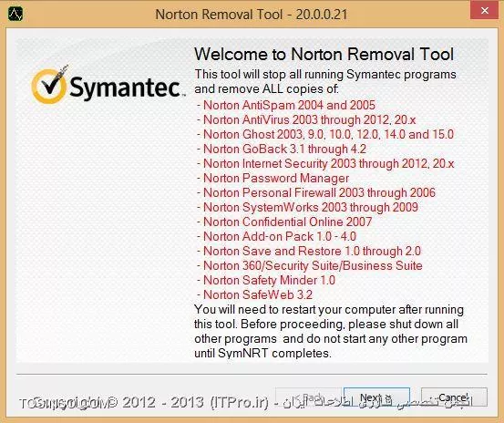The height and width of the screenshot is (423, 504).
Task: Close the Norton Removal Tool window
Action: click(x=485, y=10)
